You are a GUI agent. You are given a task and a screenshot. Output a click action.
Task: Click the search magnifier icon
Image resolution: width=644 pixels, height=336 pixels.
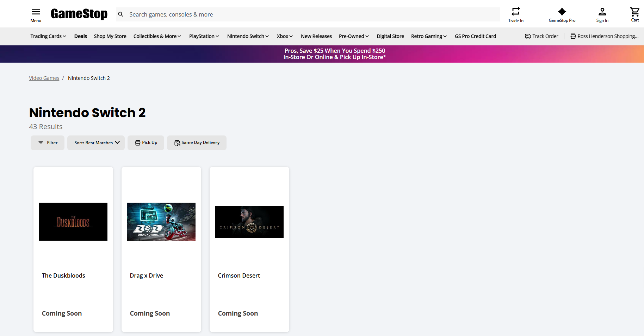[x=121, y=14]
